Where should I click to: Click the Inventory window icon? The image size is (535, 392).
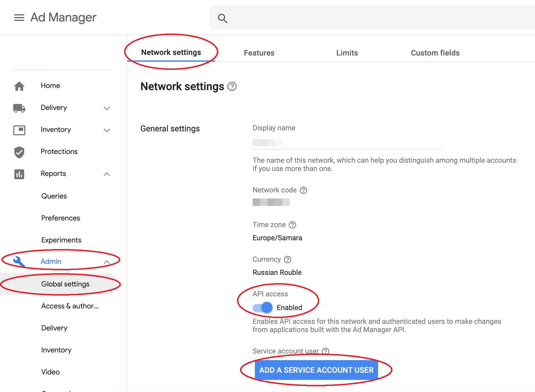[x=19, y=130]
